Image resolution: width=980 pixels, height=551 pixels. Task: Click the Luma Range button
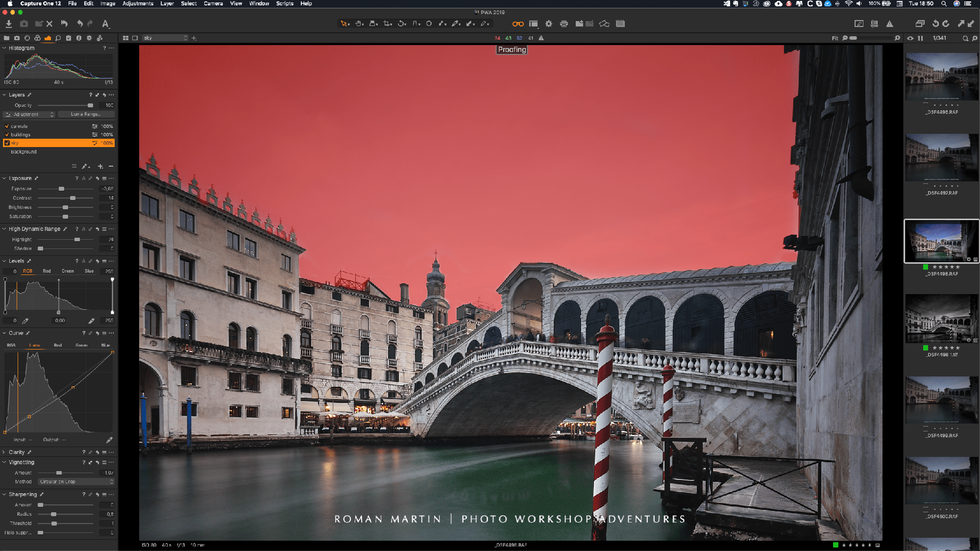click(x=86, y=114)
